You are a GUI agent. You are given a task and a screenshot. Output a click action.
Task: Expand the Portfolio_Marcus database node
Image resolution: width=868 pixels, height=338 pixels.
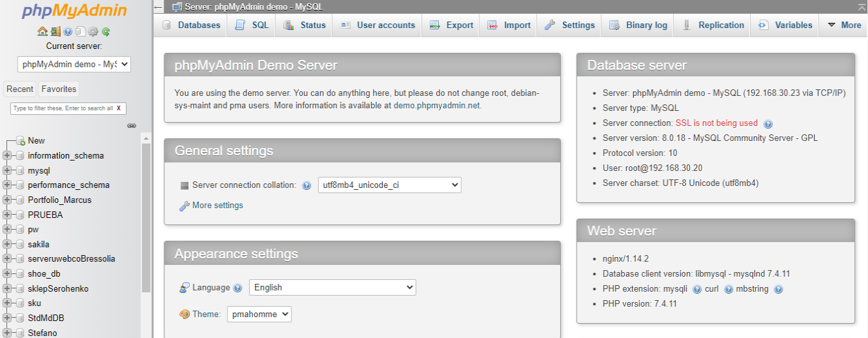coord(7,200)
